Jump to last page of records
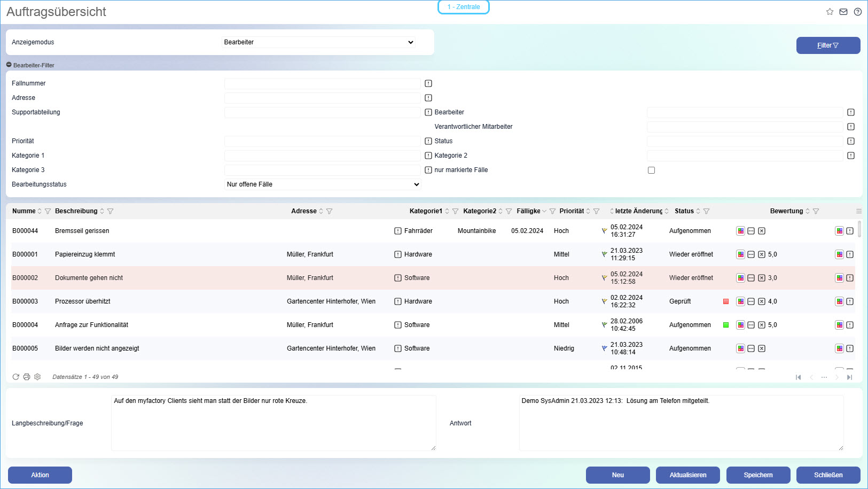This screenshot has width=868, height=489. tap(849, 377)
